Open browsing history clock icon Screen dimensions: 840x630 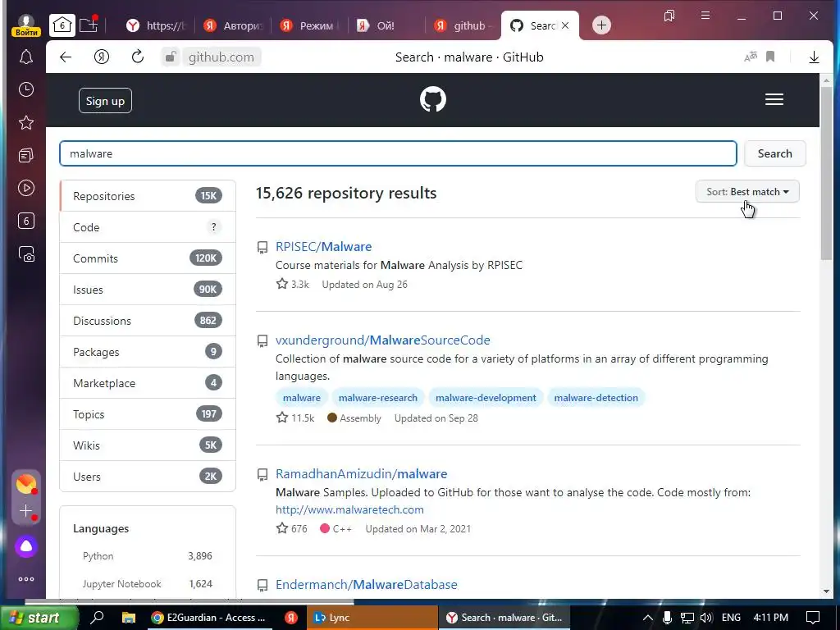coord(25,89)
